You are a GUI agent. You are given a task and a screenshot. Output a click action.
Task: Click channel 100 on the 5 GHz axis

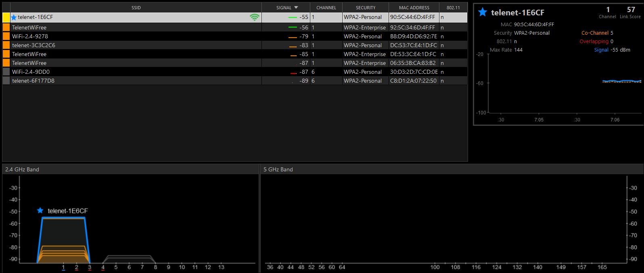click(x=435, y=267)
